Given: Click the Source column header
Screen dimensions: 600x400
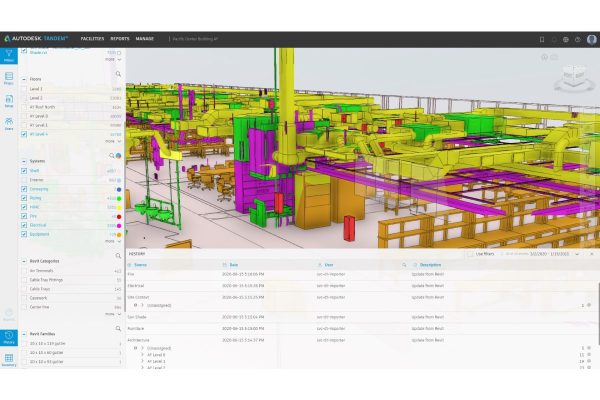Looking at the screenshot, I should click(x=142, y=264).
